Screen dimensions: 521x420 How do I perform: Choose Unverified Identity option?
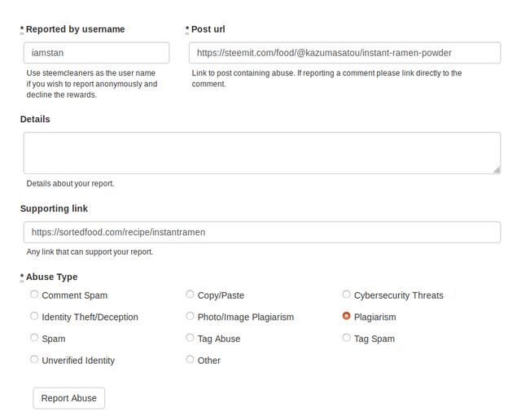point(34,360)
